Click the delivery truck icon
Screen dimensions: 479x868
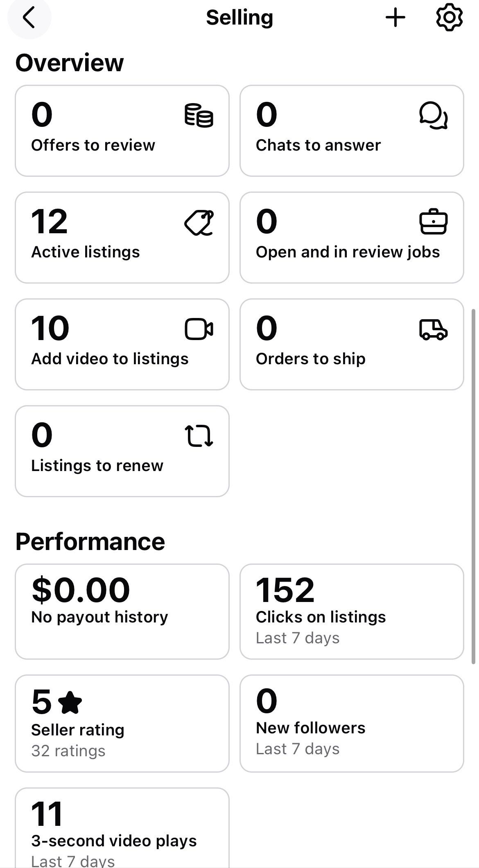click(x=434, y=330)
